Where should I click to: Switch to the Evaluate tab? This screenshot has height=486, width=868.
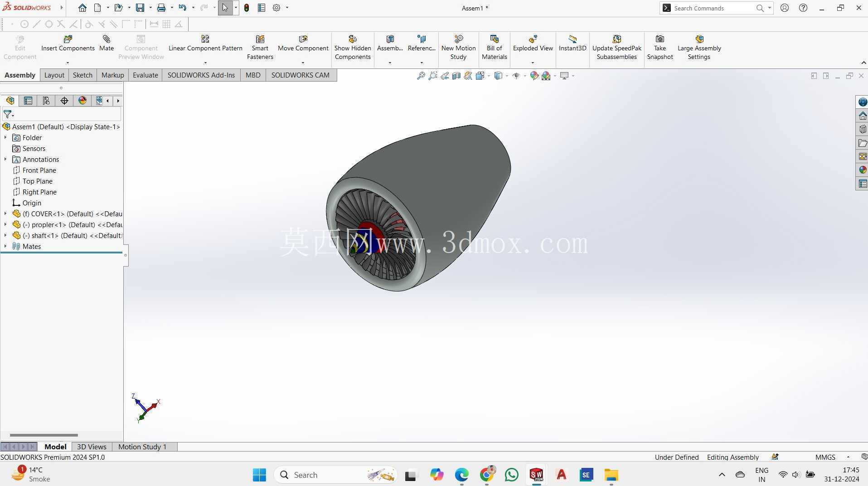tap(145, 75)
